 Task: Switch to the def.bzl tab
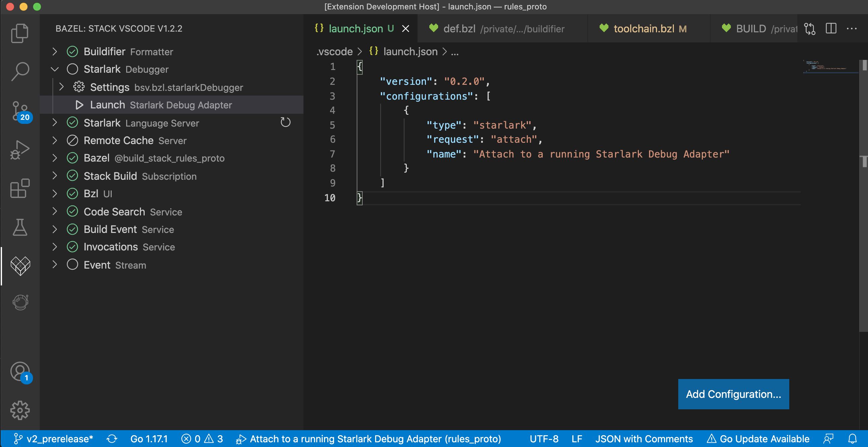point(459,29)
